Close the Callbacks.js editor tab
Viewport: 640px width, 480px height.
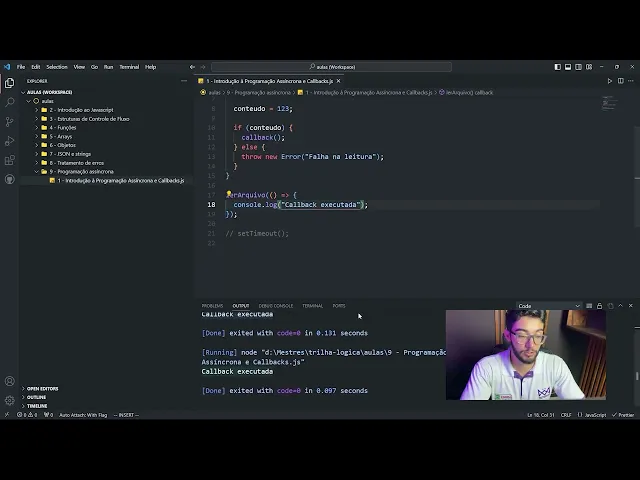click(338, 81)
